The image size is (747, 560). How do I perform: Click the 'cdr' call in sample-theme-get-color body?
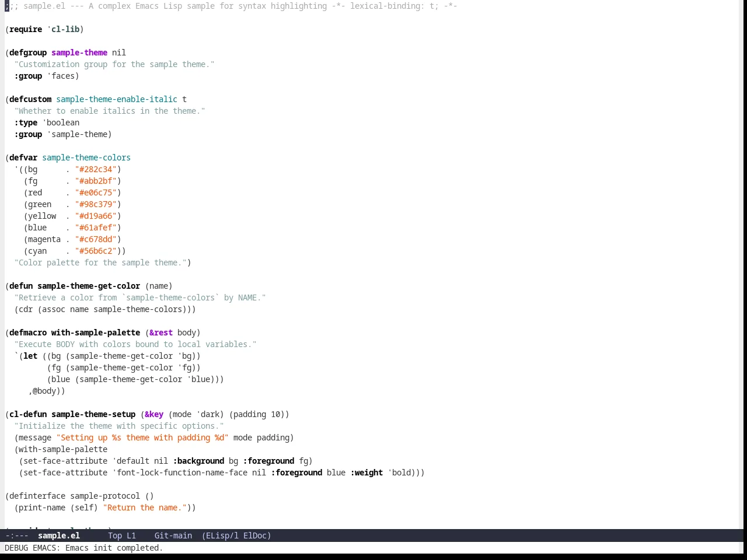point(26,309)
